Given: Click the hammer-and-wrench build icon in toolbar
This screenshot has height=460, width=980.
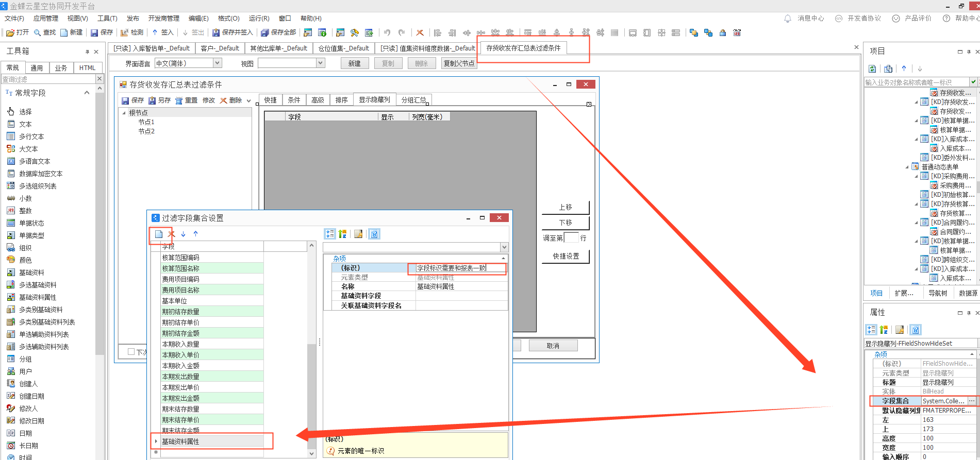Looking at the screenshot, I should [355, 32].
